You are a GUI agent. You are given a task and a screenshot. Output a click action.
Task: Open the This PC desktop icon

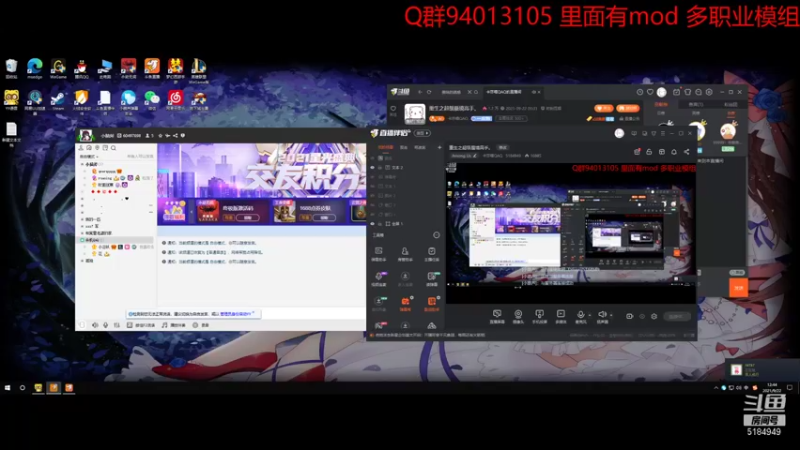coord(105,68)
